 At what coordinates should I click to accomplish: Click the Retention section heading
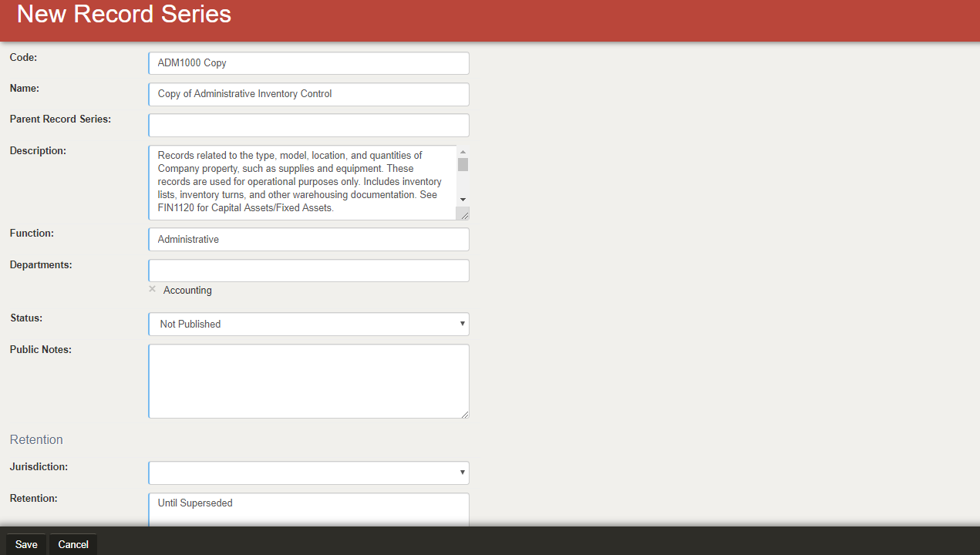click(x=36, y=439)
